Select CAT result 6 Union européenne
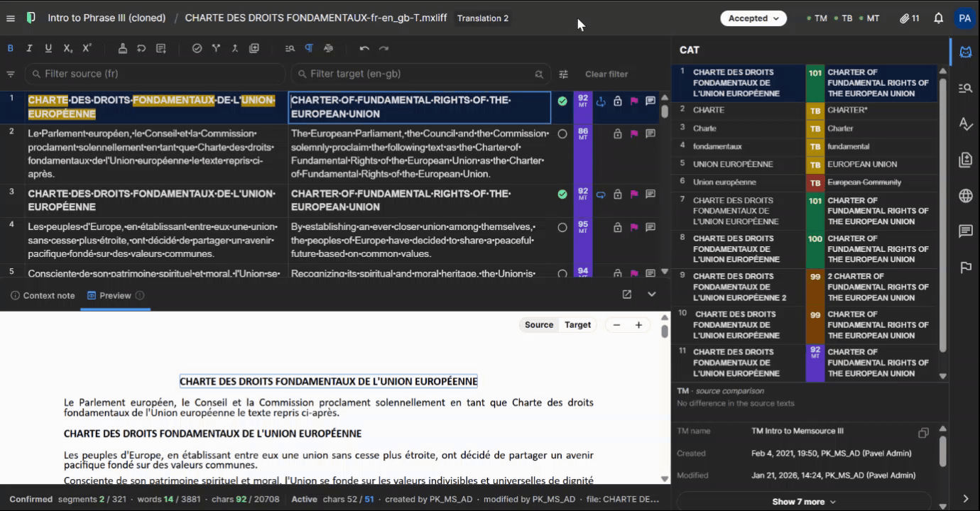Viewport: 980px width, 511px height. [804, 182]
